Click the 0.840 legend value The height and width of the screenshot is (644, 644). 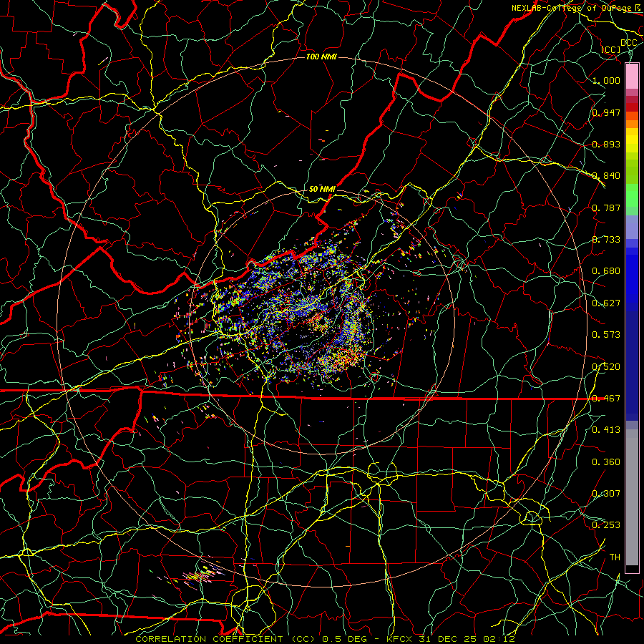pyautogui.click(x=606, y=176)
